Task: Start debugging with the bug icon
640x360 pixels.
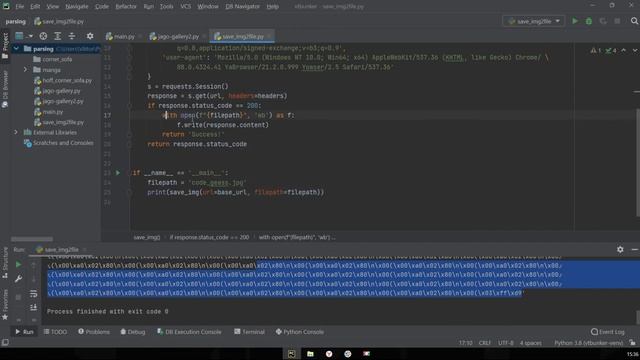Action: point(589,21)
